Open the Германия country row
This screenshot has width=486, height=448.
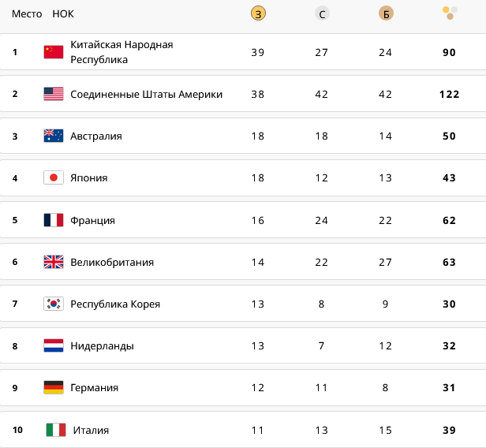(x=243, y=387)
